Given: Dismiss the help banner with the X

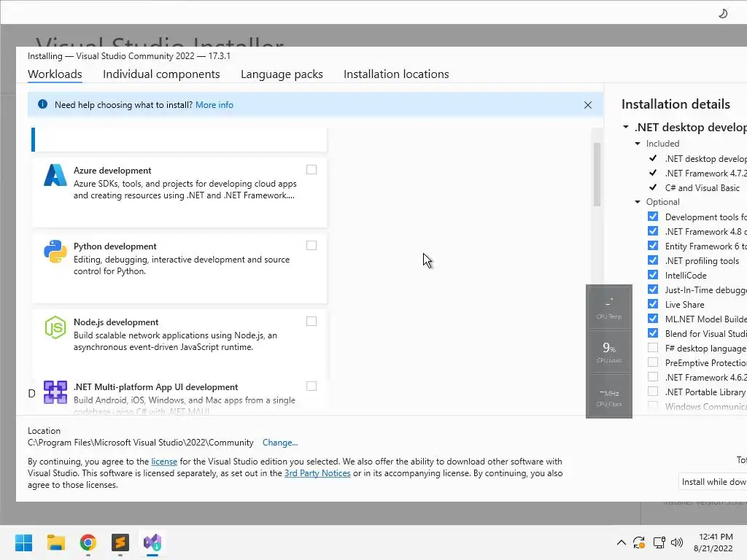Looking at the screenshot, I should 588,105.
